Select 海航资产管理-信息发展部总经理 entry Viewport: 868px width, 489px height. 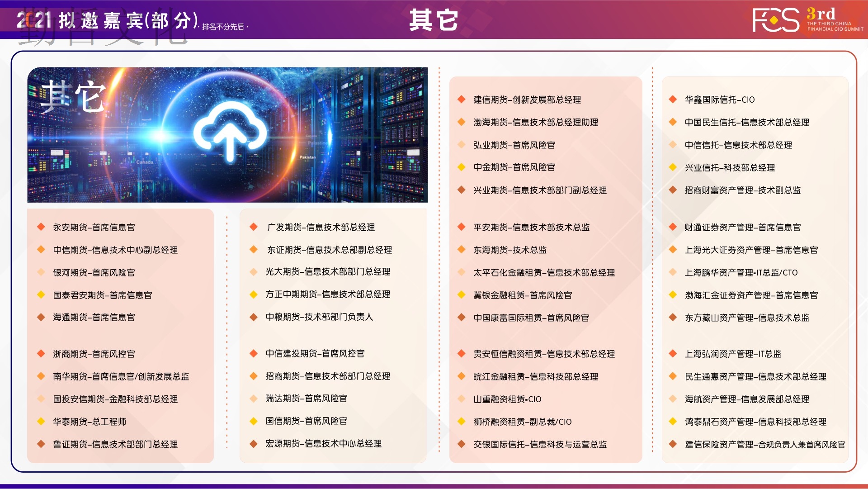[x=747, y=399]
